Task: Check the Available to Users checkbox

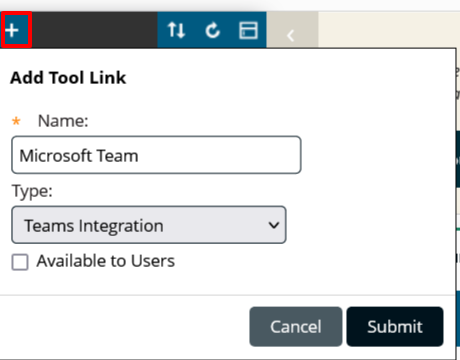Action: click(20, 262)
